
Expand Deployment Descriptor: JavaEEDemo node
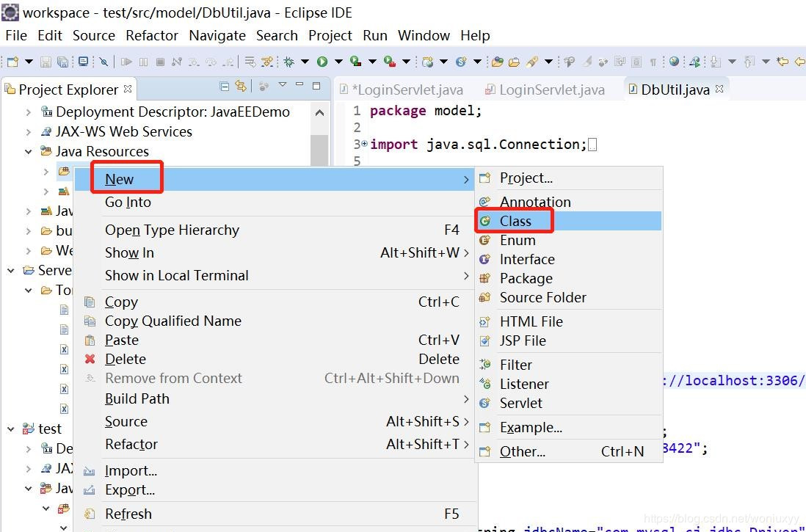click(29, 112)
